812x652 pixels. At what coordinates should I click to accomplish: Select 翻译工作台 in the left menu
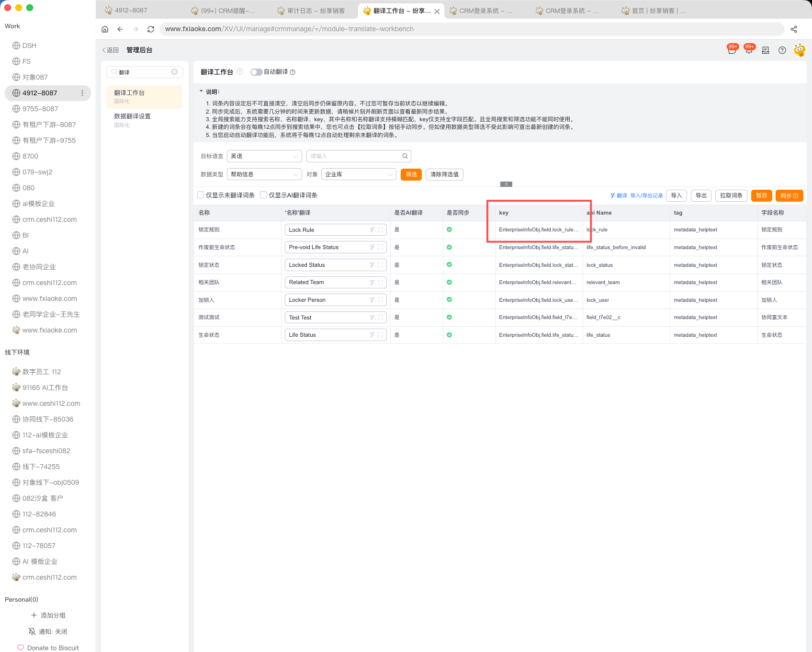click(145, 97)
